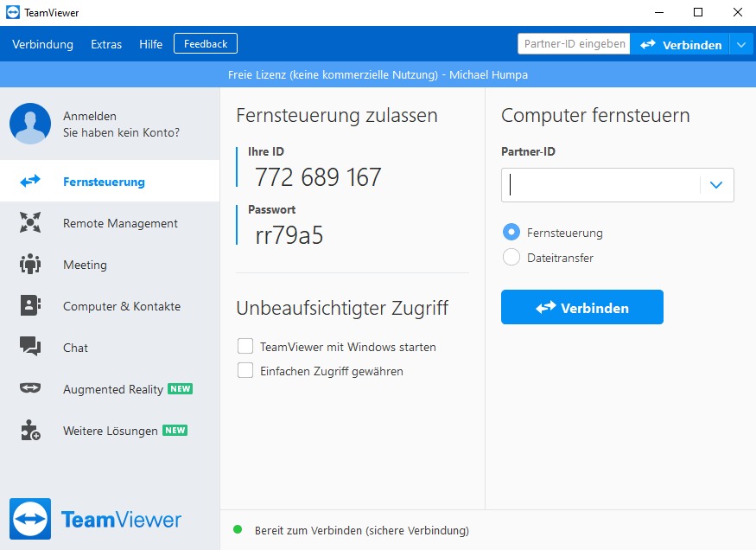Select the Dateitransfer radio button
This screenshot has height=550, width=756.
pyautogui.click(x=511, y=257)
